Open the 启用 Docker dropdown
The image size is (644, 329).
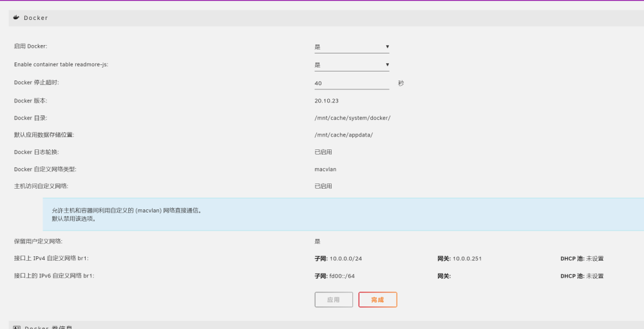(x=352, y=47)
